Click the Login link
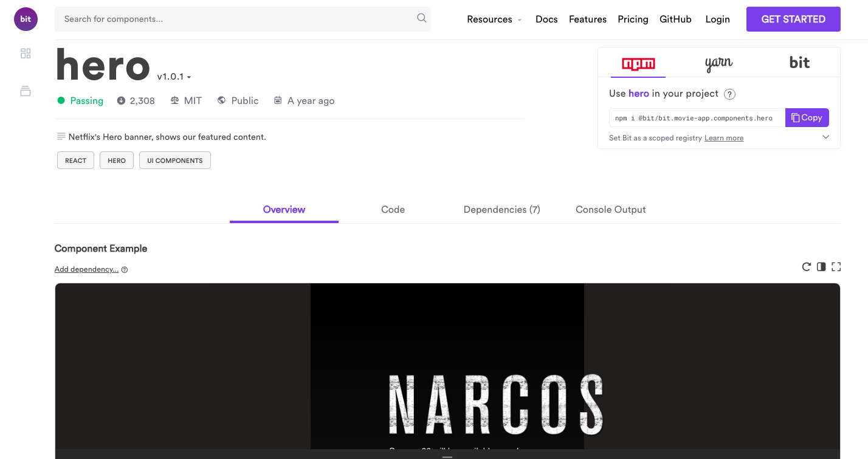 pyautogui.click(x=717, y=19)
